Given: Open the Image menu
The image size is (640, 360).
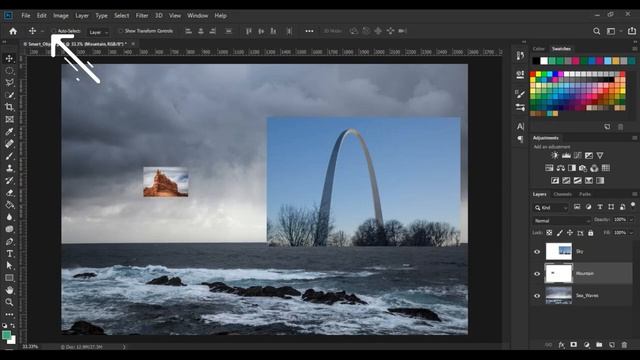Looking at the screenshot, I should pos(61,16).
